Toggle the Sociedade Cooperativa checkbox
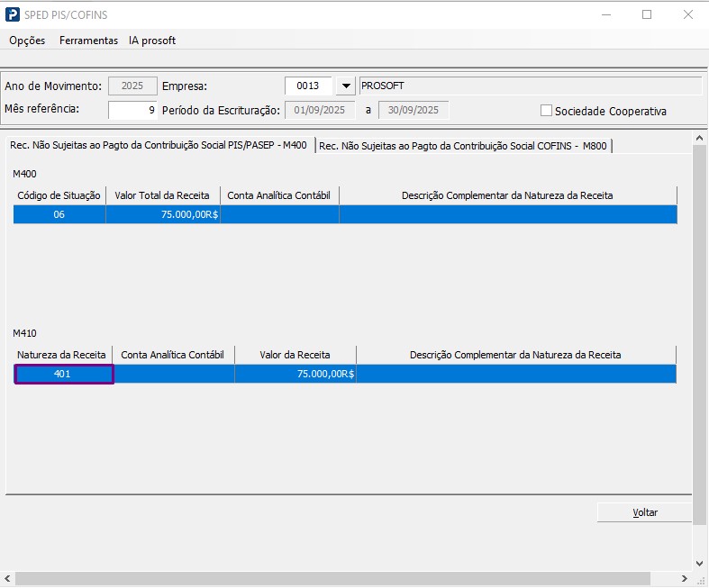The image size is (709, 588). 546,111
